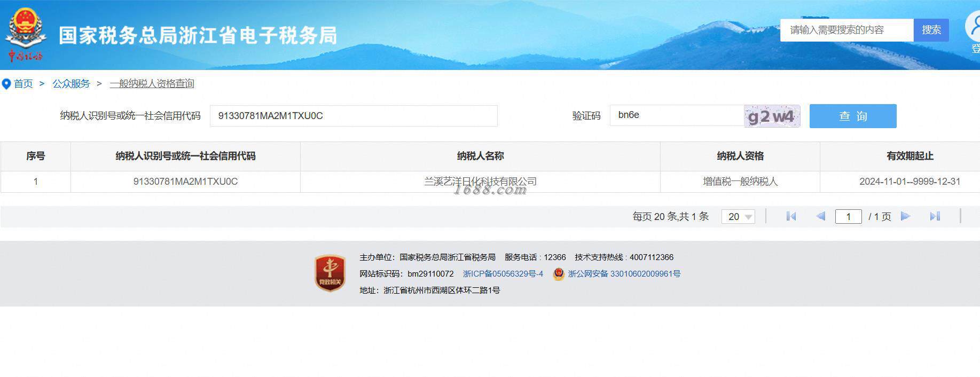Click the 查询 query button
The height and width of the screenshot is (377, 980).
click(853, 116)
